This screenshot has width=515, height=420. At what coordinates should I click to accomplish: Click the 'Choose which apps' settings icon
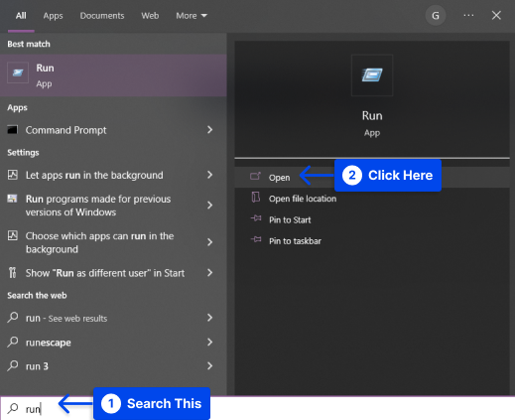(13, 235)
